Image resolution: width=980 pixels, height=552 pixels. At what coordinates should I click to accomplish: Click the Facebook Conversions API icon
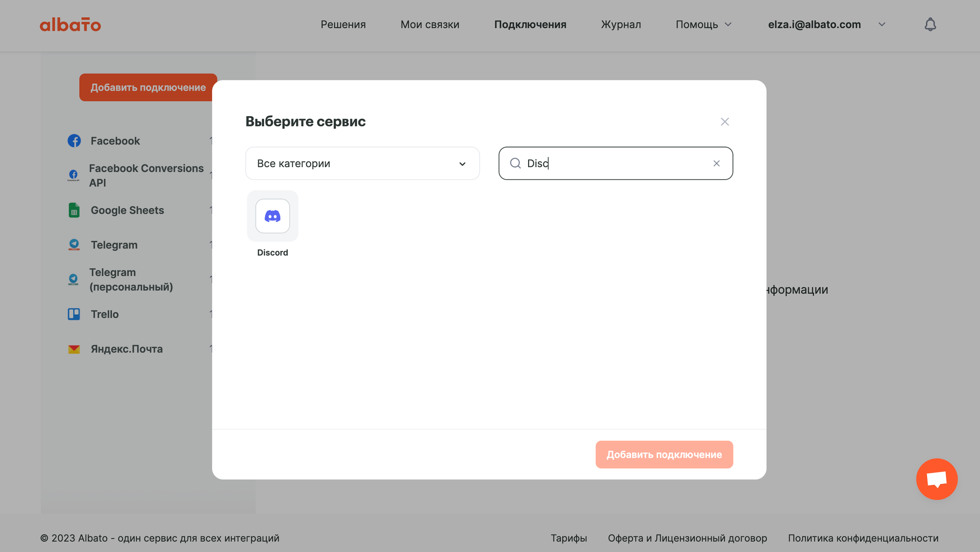[73, 175]
